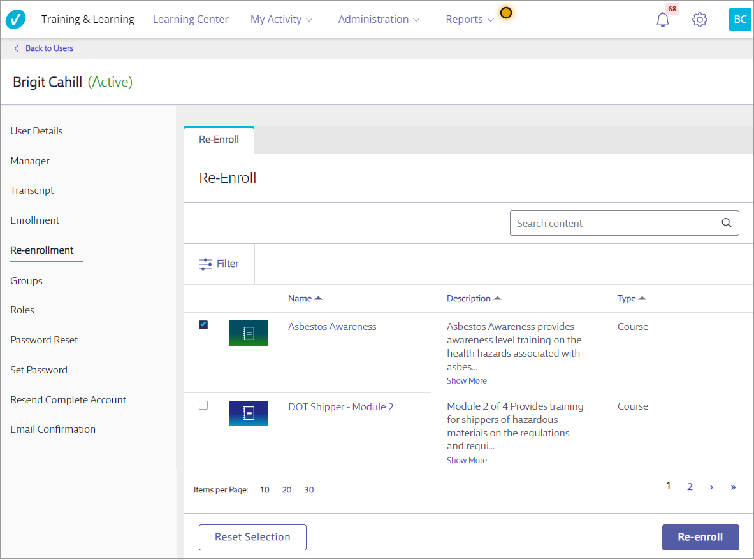Open the Reports dropdown menu

click(x=470, y=20)
